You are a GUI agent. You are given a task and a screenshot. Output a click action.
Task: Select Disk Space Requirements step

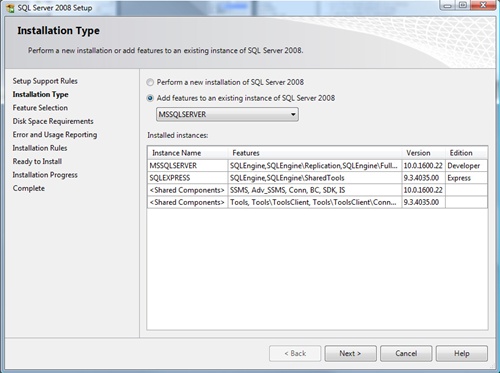(53, 121)
